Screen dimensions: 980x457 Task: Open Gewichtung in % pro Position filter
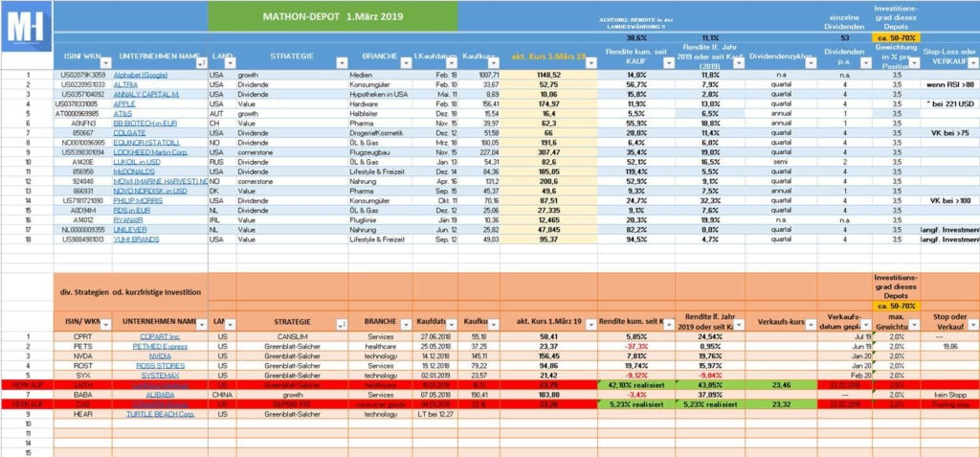pos(914,62)
